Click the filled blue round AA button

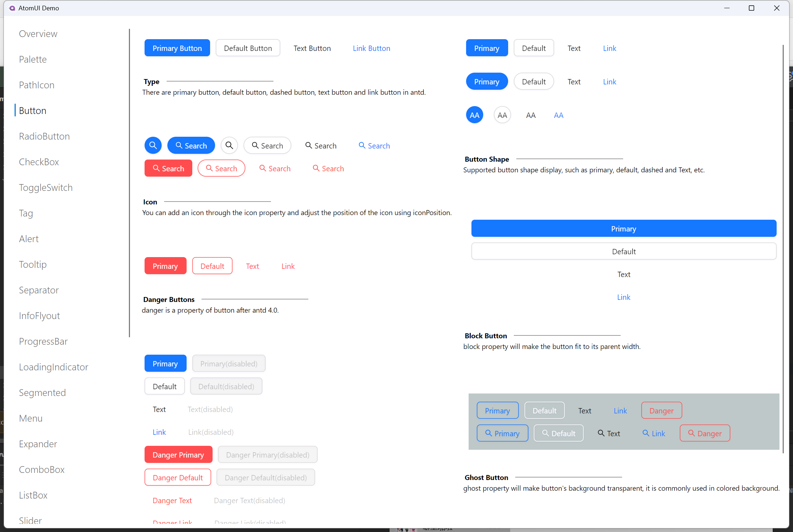pos(475,115)
